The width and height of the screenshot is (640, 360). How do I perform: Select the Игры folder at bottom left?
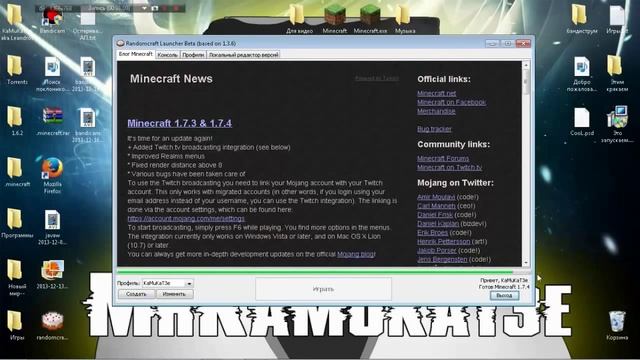(17, 326)
